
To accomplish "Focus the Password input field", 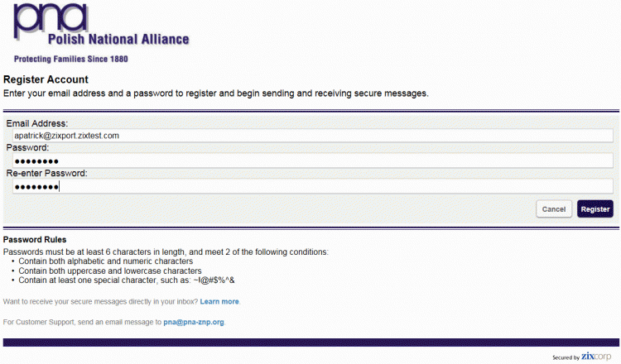I will [x=313, y=160].
